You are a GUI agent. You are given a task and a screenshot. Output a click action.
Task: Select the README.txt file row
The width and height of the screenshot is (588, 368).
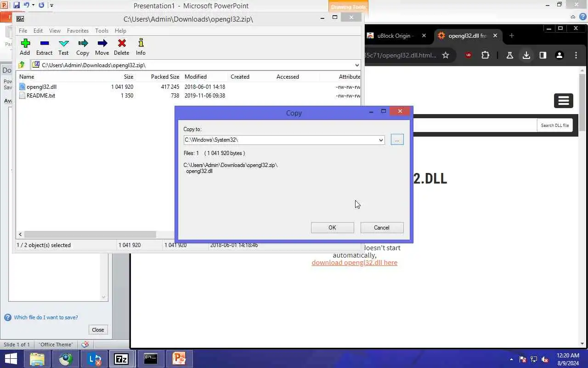tap(189, 96)
